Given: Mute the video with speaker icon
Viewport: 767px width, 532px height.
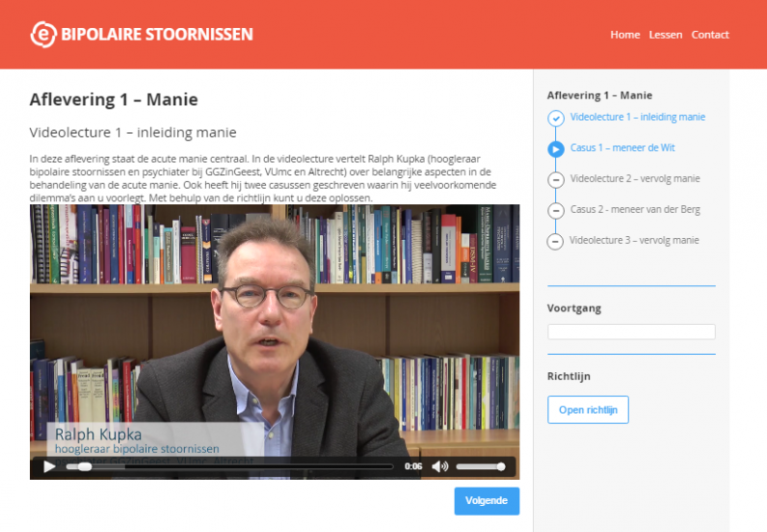Looking at the screenshot, I should pyautogui.click(x=440, y=466).
